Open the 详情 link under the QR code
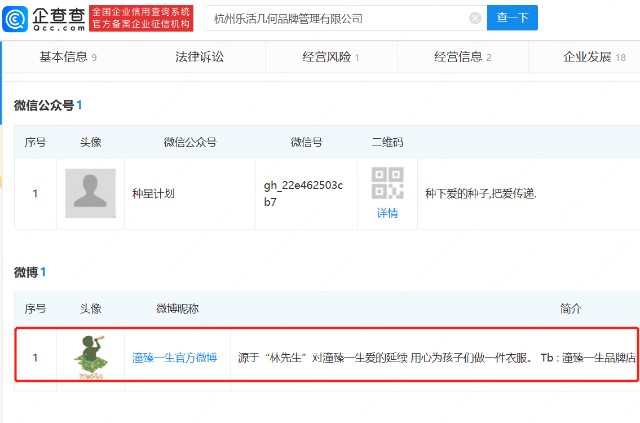This screenshot has width=640, height=423. 387,213
